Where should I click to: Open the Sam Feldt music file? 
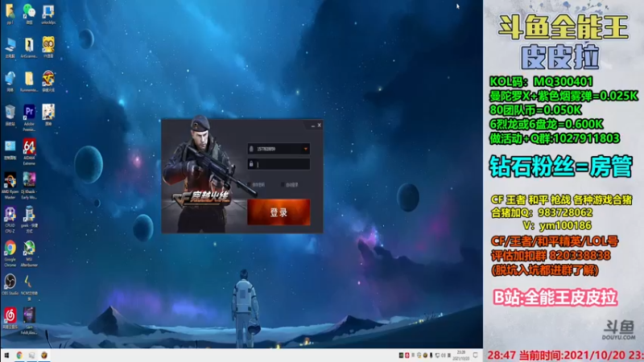29,321
